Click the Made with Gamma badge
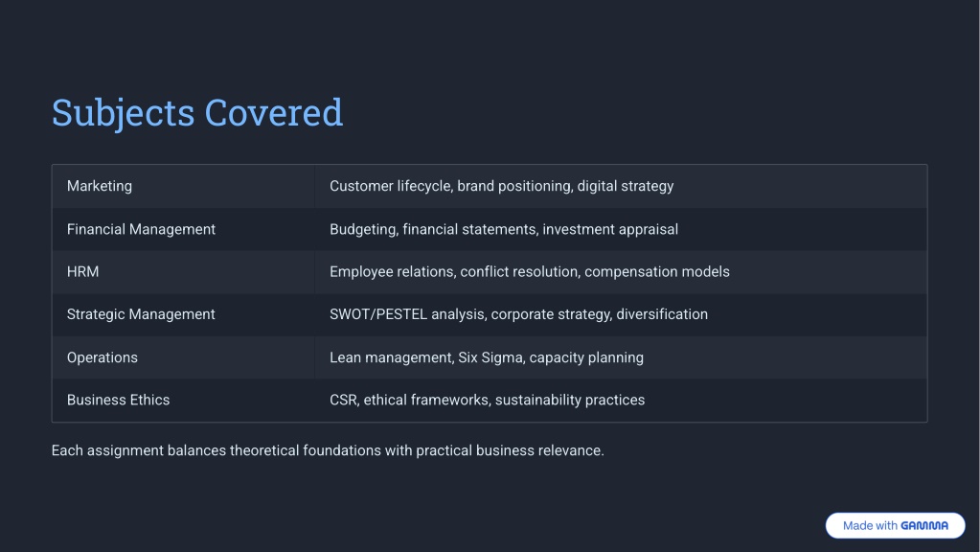The image size is (980, 552). pyautogui.click(x=895, y=526)
